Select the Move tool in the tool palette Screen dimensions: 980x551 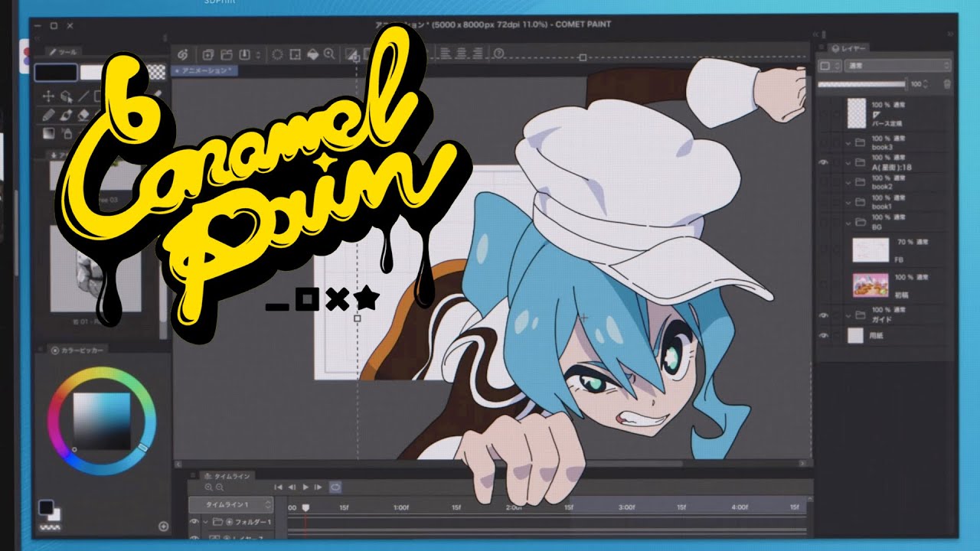pyautogui.click(x=47, y=96)
